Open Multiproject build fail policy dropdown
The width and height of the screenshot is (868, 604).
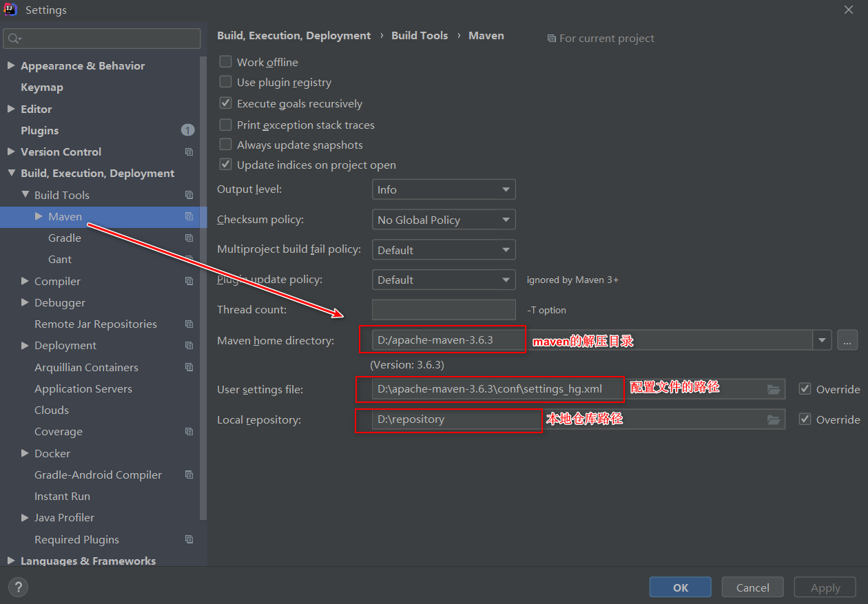[444, 250]
